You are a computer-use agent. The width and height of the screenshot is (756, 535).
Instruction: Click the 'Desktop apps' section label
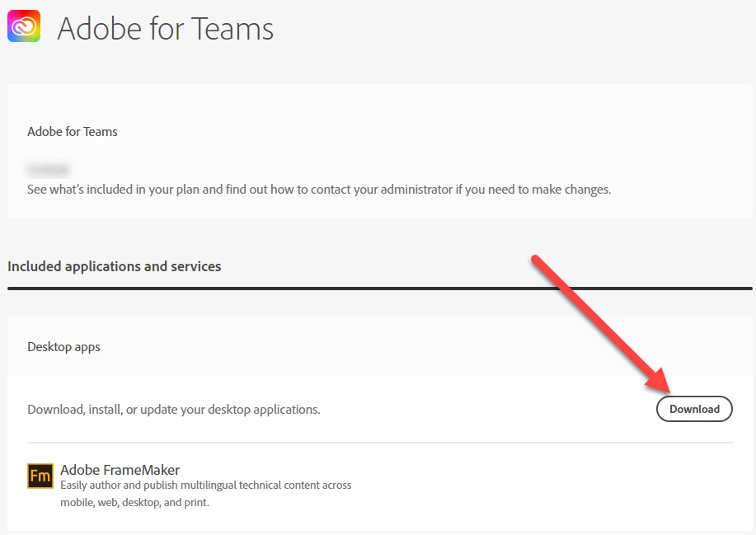(x=63, y=347)
